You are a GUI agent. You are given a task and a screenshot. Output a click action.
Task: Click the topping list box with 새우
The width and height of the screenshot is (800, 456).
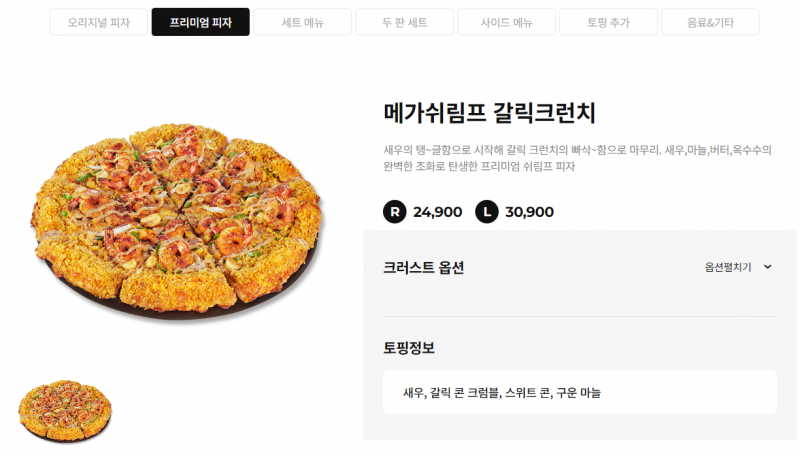click(x=580, y=392)
